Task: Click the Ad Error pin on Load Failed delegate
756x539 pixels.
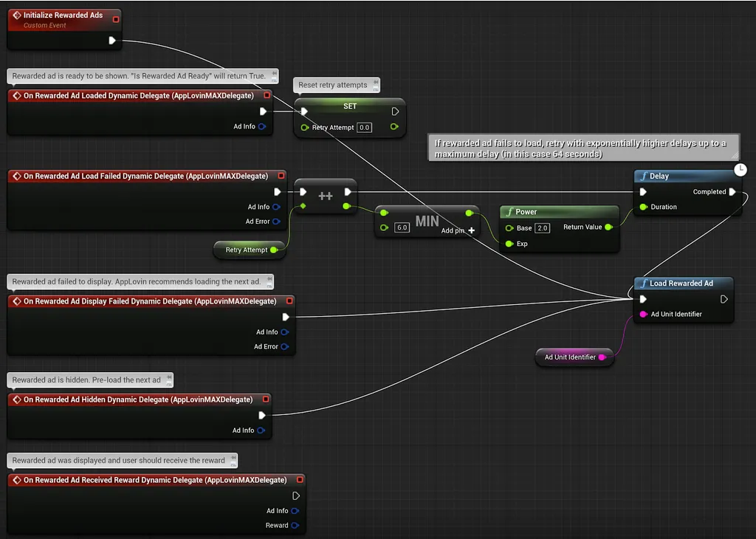Action: (x=276, y=222)
